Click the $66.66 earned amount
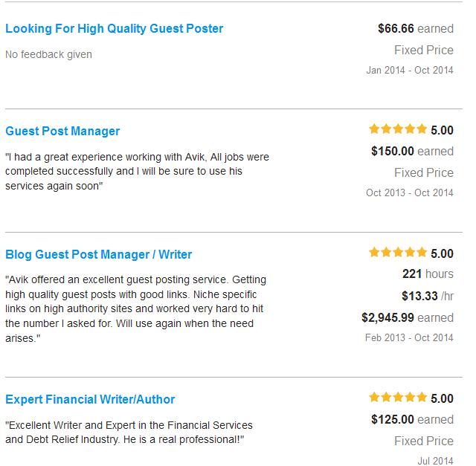476x466 pixels. click(415, 29)
